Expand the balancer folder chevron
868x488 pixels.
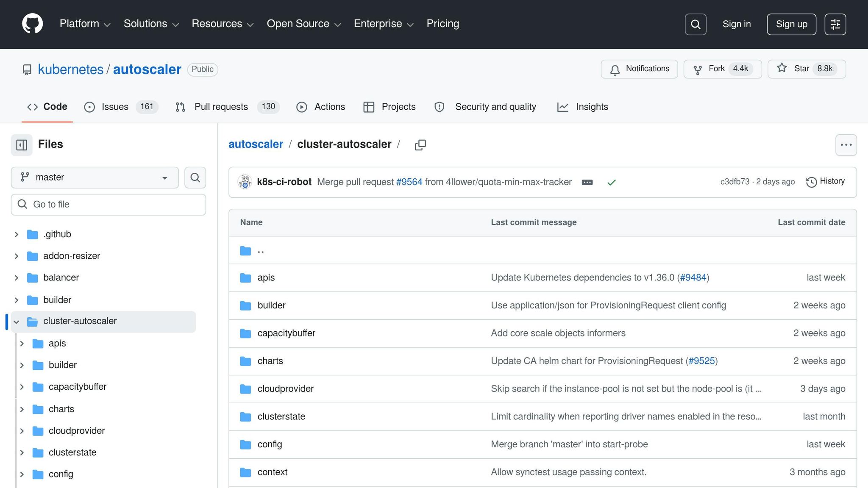pyautogui.click(x=17, y=278)
